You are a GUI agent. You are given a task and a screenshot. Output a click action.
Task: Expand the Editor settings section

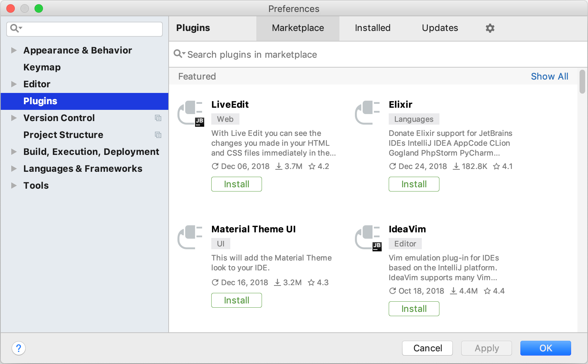click(x=14, y=84)
